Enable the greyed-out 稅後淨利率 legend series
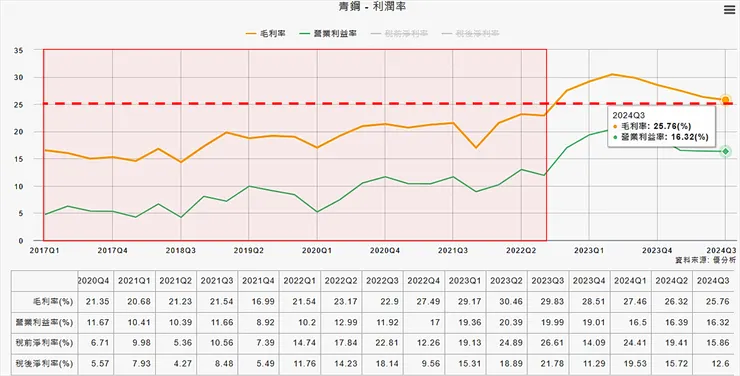The height and width of the screenshot is (376, 740). (x=471, y=33)
